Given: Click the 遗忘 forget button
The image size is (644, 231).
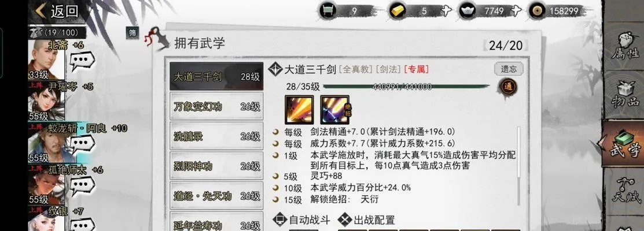Looking at the screenshot, I should pyautogui.click(x=509, y=69).
